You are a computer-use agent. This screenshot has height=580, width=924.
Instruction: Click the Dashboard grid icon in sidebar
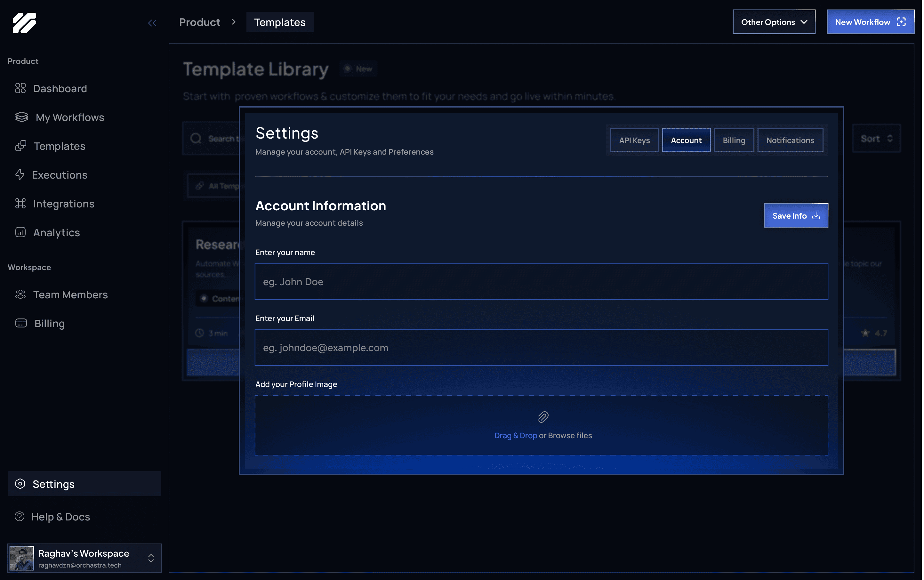point(20,88)
